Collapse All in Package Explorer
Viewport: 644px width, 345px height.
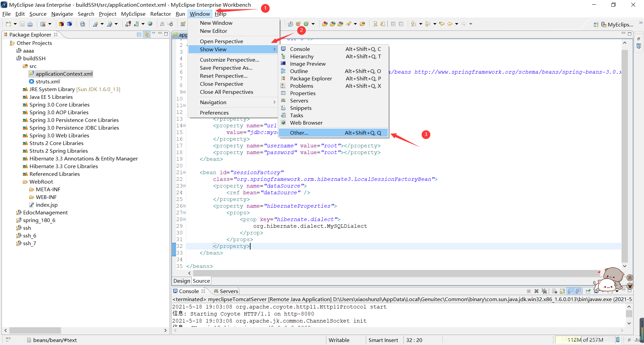[x=139, y=34]
